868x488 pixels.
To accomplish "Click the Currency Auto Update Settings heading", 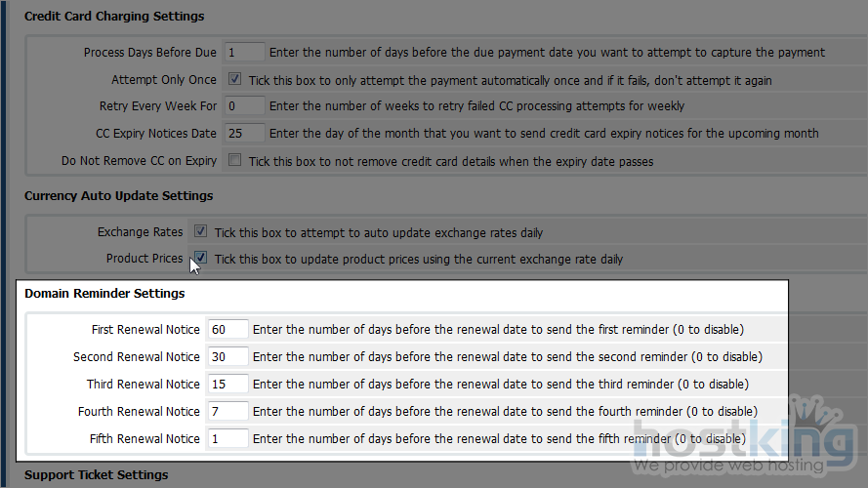I will [118, 196].
